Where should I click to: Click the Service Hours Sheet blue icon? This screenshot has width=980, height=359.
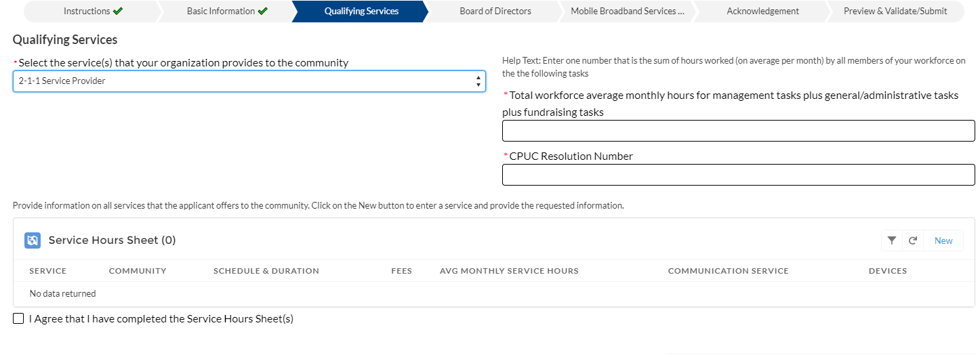tap(33, 240)
